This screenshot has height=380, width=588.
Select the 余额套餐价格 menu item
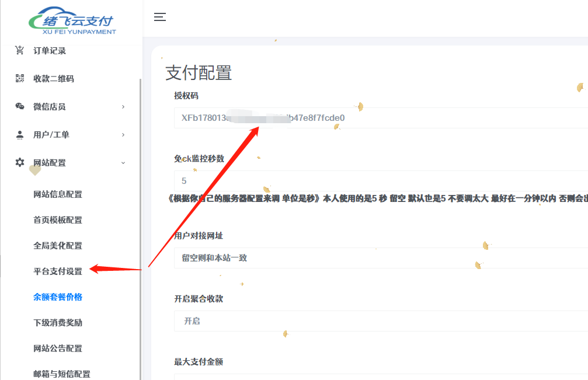pos(59,297)
